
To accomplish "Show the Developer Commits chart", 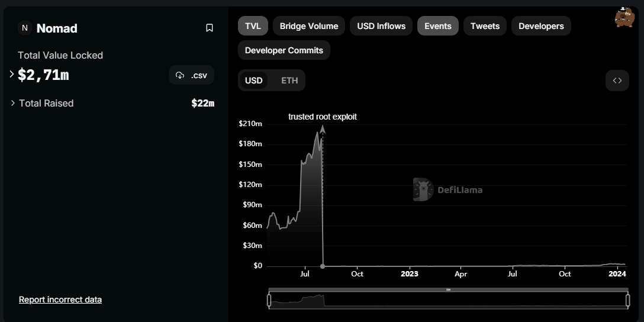I will coord(284,50).
